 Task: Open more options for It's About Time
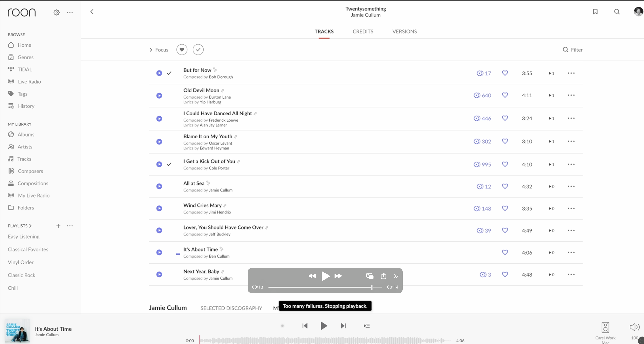tap(571, 252)
